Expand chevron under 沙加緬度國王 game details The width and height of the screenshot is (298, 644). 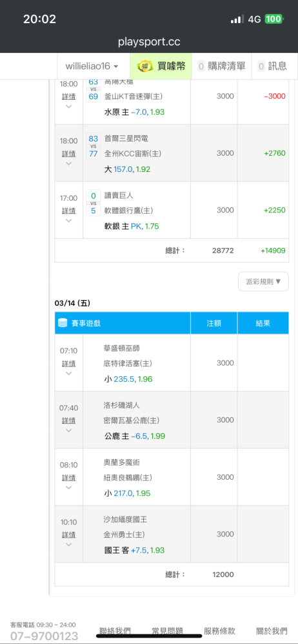pyautogui.click(x=69, y=545)
